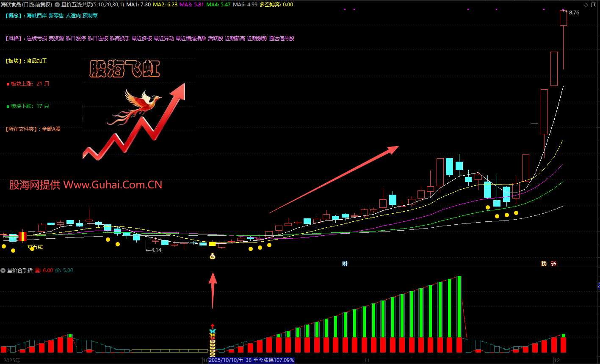600x364 pixels.
Task: Click the 榜 marker icon on the chart
Action: pyautogui.click(x=544, y=264)
